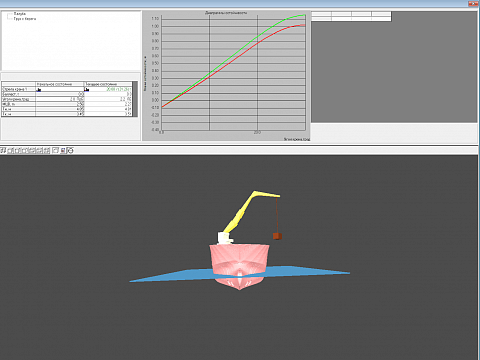This screenshot has height=360, width=480.
Task: Click the second column header of the state table
Action: point(108,84)
